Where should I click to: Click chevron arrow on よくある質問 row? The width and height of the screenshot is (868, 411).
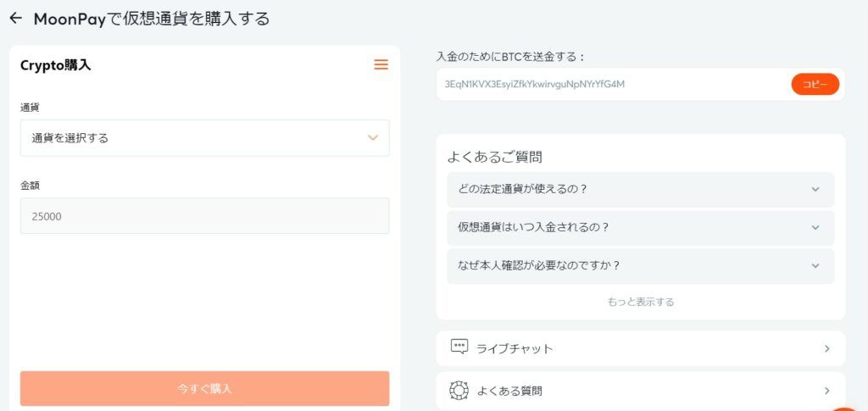(x=827, y=392)
